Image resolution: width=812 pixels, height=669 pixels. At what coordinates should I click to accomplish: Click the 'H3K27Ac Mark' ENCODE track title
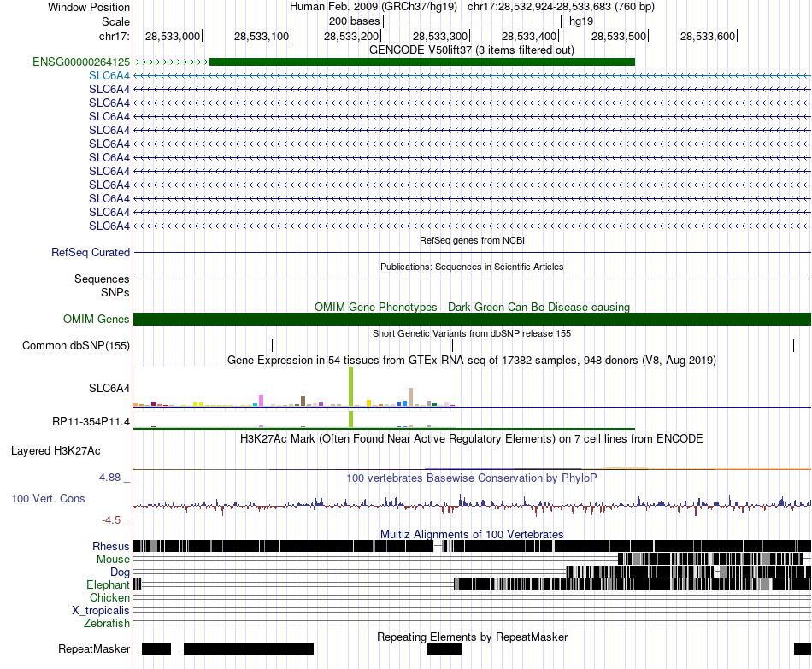pyautogui.click(x=471, y=438)
